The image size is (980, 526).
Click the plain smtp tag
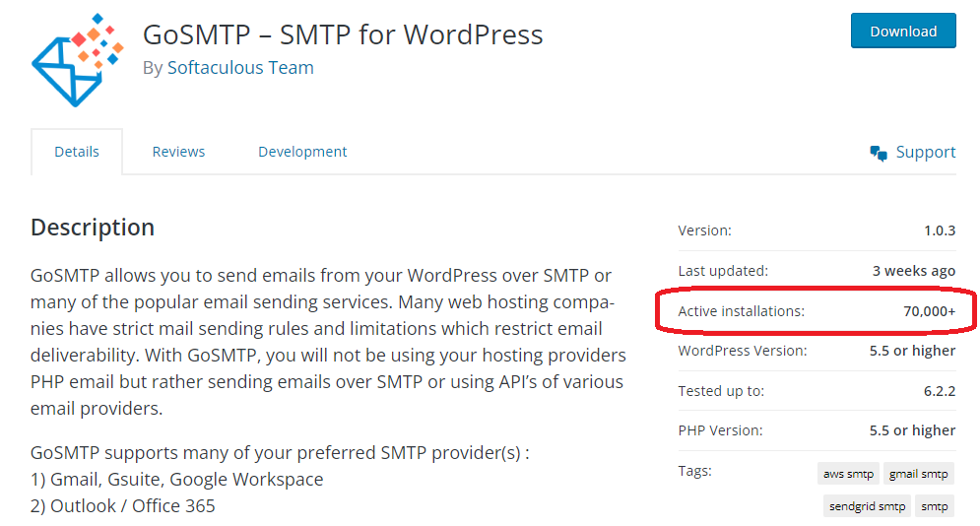coord(935,506)
